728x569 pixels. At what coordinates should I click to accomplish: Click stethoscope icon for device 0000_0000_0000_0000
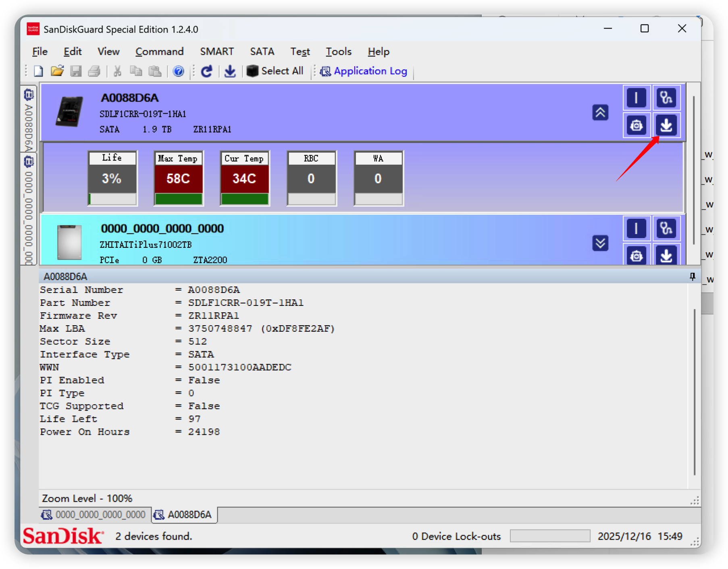click(666, 228)
